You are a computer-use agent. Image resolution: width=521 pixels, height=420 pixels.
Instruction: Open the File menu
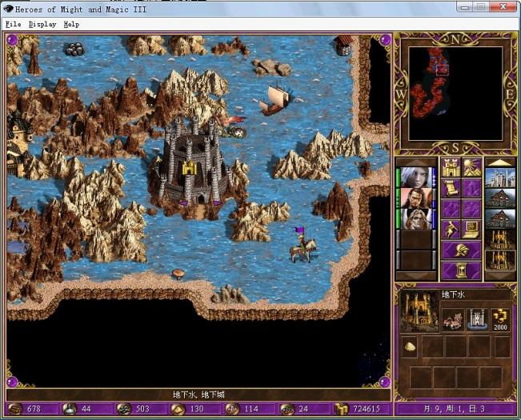click(x=14, y=24)
